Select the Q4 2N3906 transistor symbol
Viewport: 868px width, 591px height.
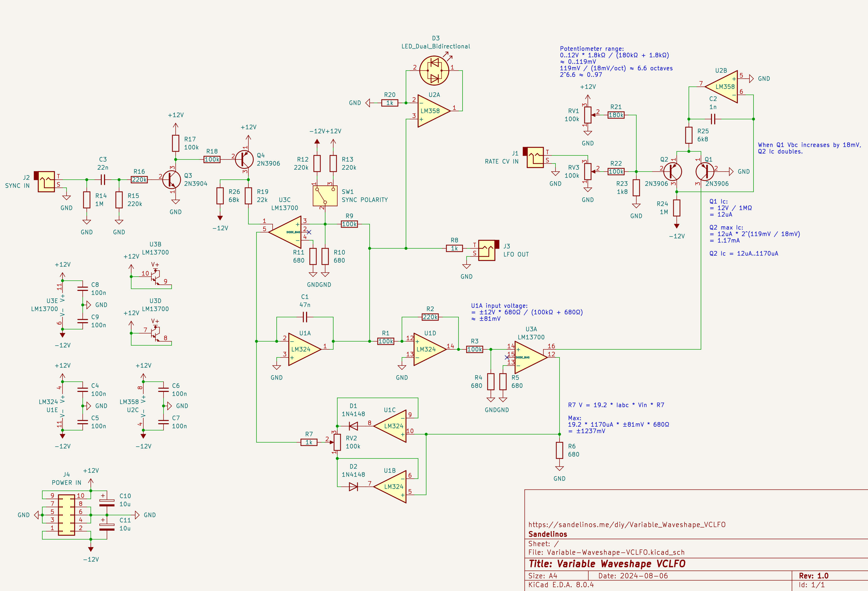coord(244,159)
